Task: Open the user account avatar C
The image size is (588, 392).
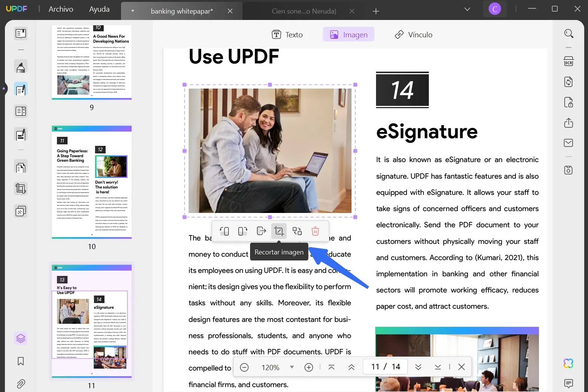Action: 495,9
